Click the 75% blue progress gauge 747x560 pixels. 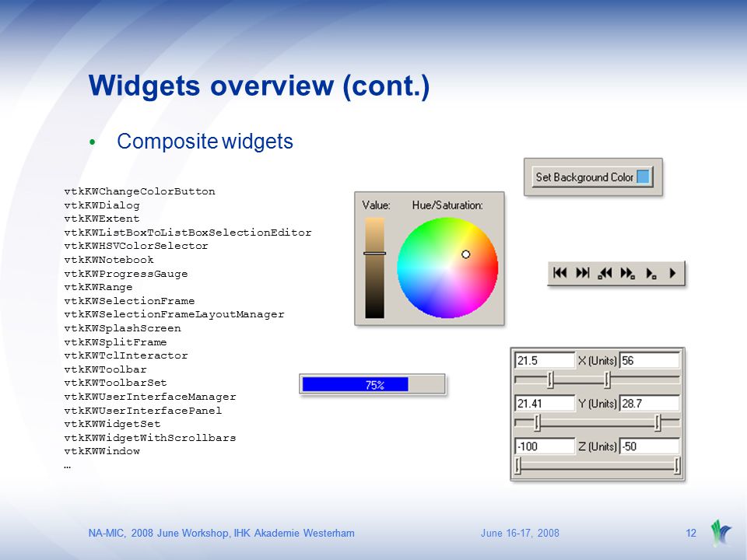(373, 384)
